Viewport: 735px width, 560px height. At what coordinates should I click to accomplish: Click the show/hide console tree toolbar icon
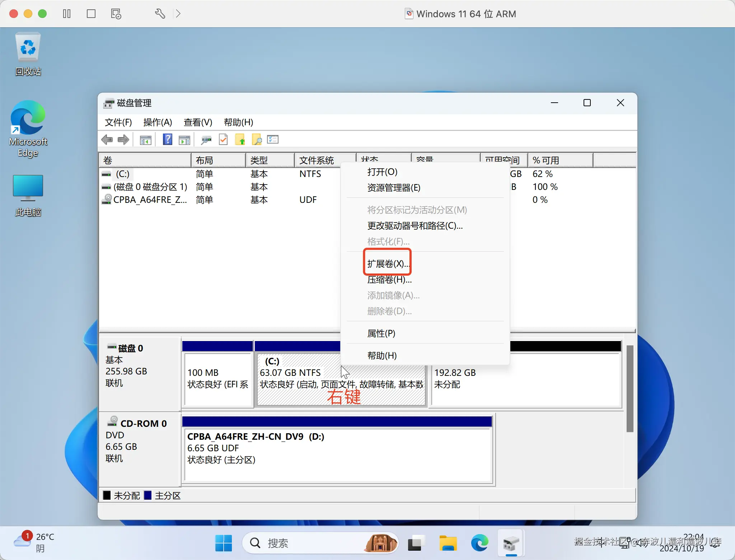tap(145, 140)
